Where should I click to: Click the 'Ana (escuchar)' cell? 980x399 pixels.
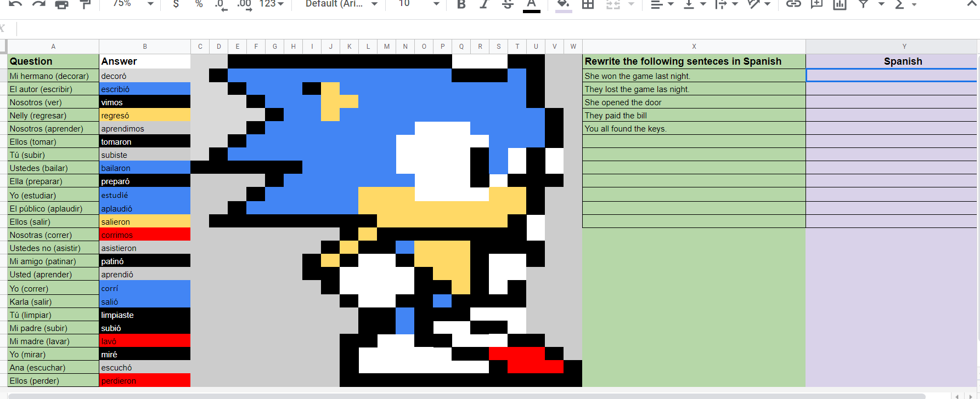point(53,367)
